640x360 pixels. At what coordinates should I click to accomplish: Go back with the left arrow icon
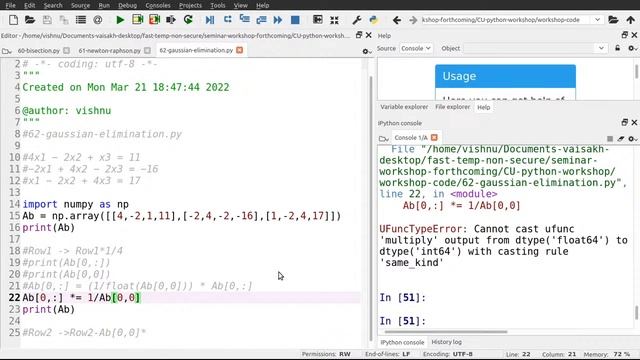click(x=397, y=20)
